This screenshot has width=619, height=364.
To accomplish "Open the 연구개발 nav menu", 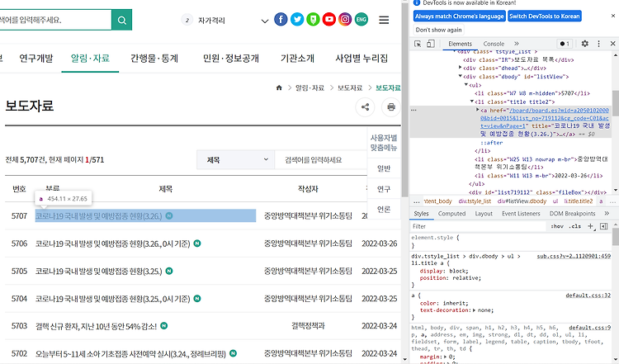I will tap(36, 59).
